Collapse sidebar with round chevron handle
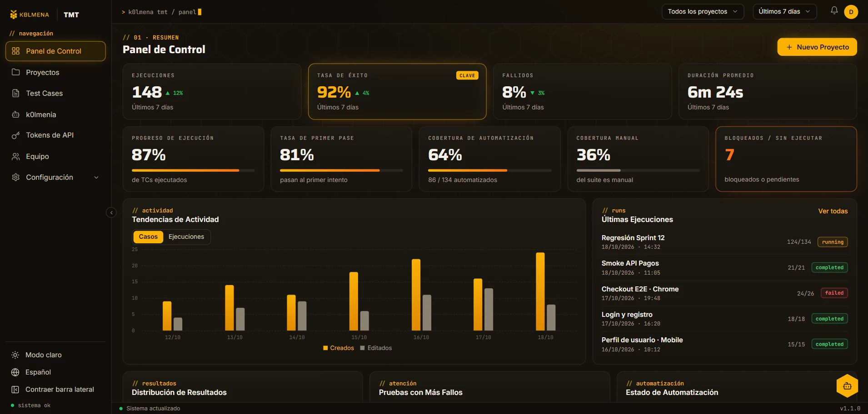 pyautogui.click(x=111, y=212)
